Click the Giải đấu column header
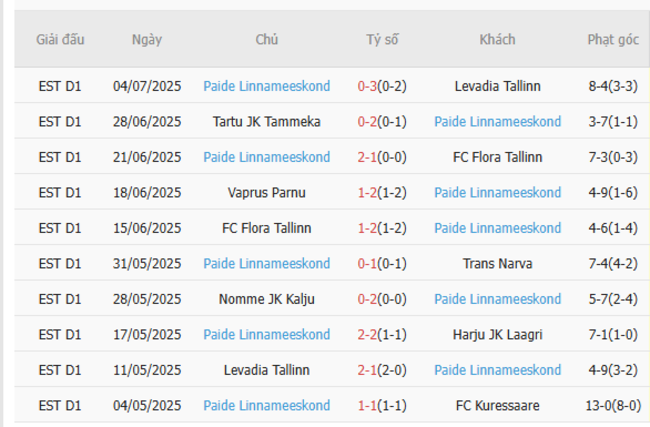 [x=60, y=40]
